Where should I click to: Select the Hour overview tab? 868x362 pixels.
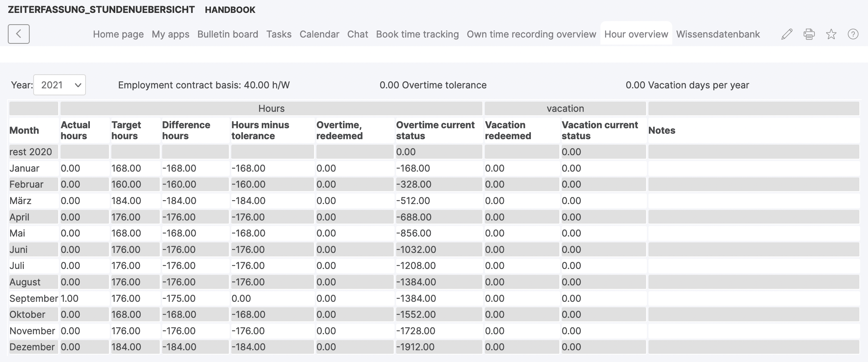coord(636,34)
